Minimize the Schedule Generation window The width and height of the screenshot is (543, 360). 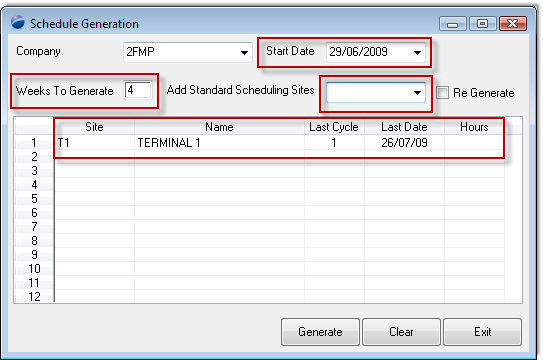click(453, 24)
